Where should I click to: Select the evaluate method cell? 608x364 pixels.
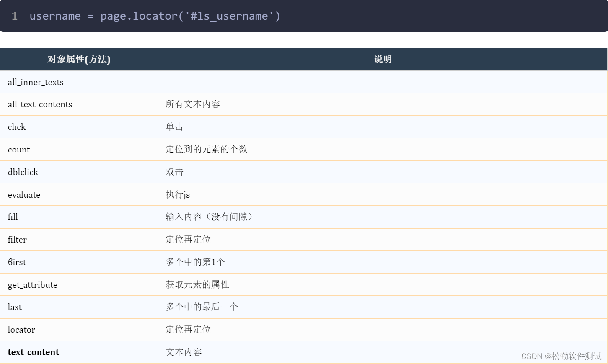pos(79,195)
